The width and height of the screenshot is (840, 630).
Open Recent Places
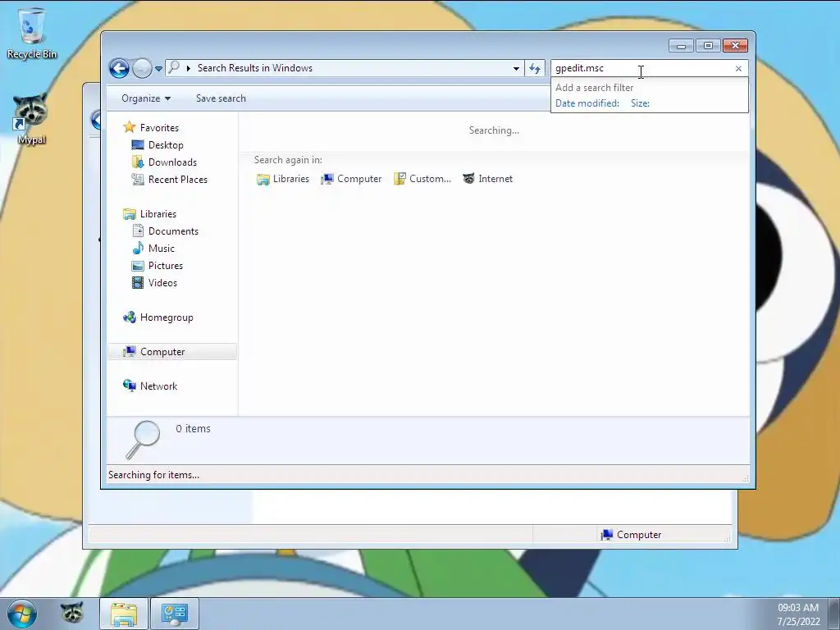tap(178, 180)
